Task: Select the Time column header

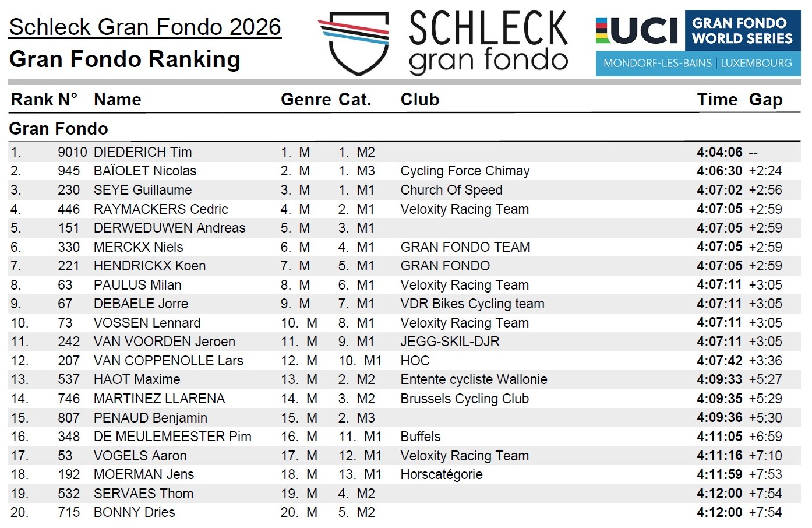Action: tap(717, 100)
